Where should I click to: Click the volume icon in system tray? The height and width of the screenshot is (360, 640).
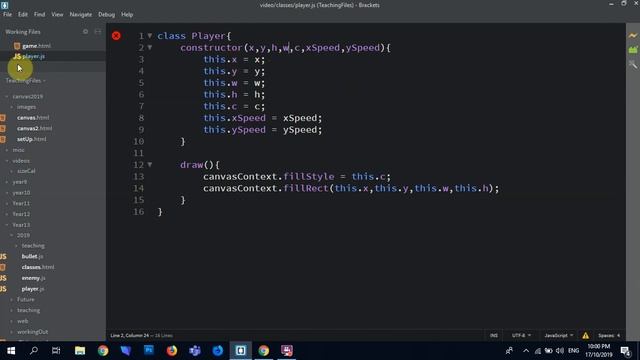[560, 351]
